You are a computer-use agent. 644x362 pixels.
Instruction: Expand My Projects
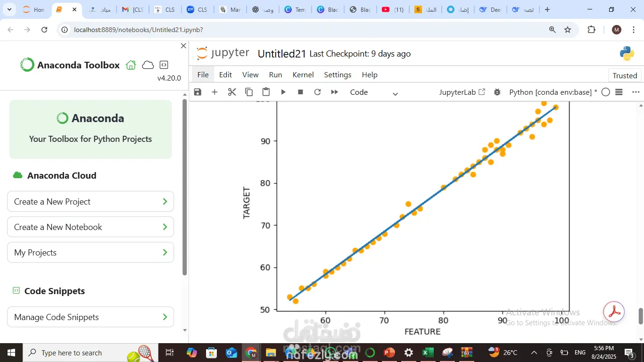click(91, 253)
